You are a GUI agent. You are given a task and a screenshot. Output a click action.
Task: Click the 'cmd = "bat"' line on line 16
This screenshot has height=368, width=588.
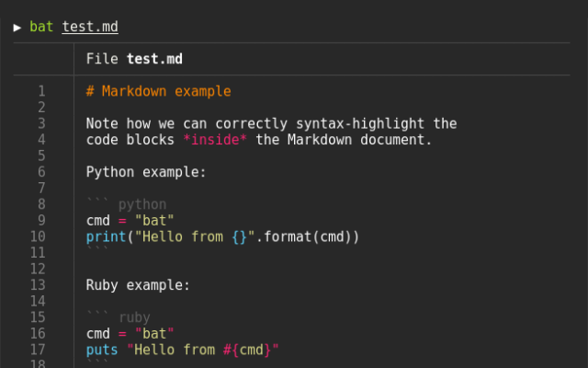130,333
